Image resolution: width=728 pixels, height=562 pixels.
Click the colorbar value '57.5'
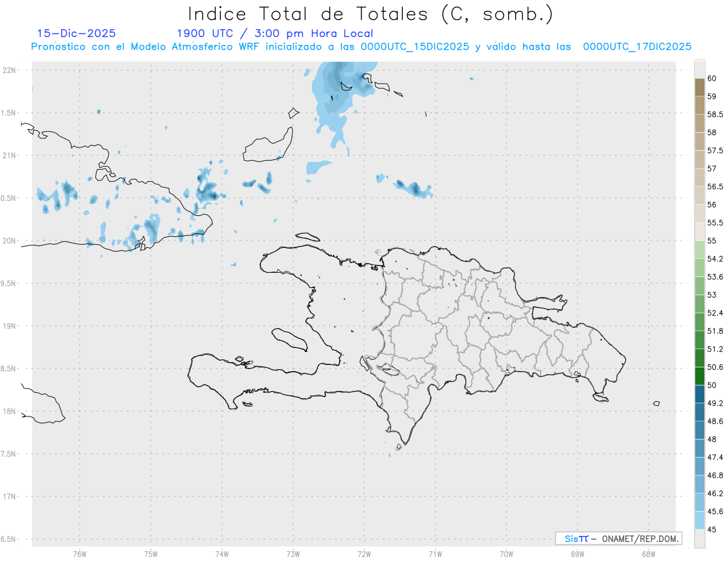(x=715, y=150)
